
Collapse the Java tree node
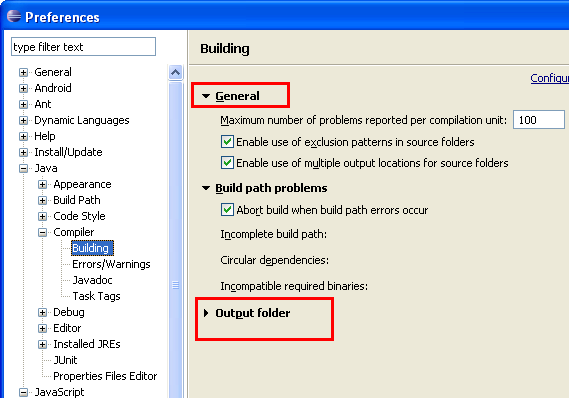click(x=24, y=168)
